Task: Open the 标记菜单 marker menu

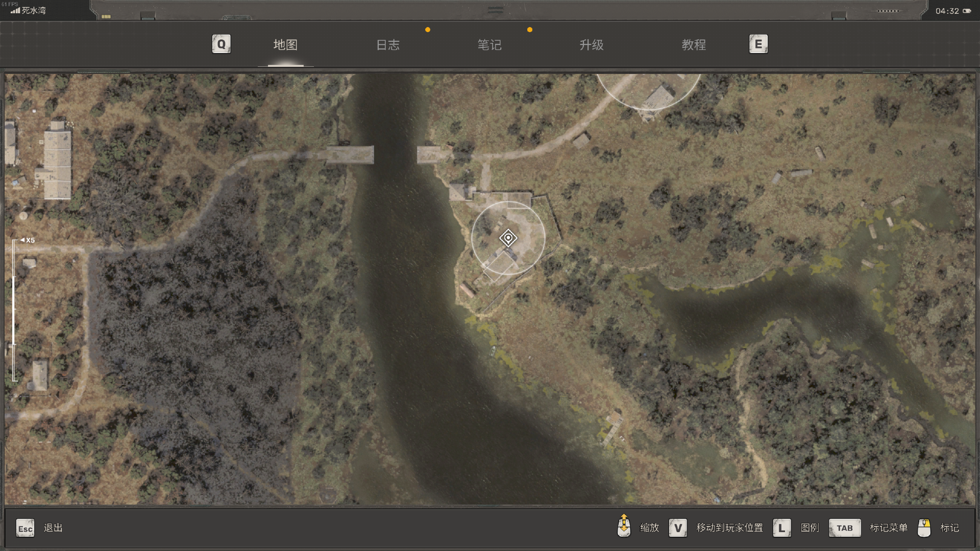Action: 888,528
